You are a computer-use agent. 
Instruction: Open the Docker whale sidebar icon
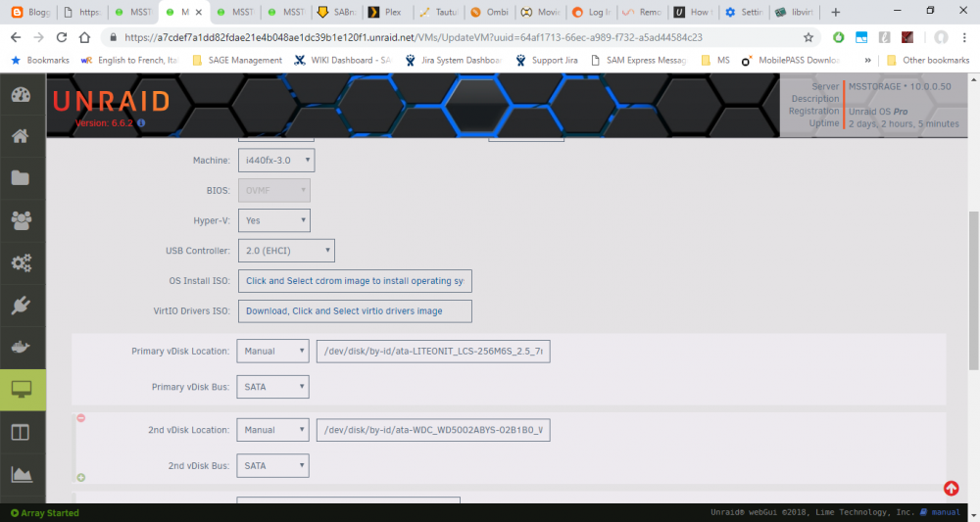click(21, 347)
